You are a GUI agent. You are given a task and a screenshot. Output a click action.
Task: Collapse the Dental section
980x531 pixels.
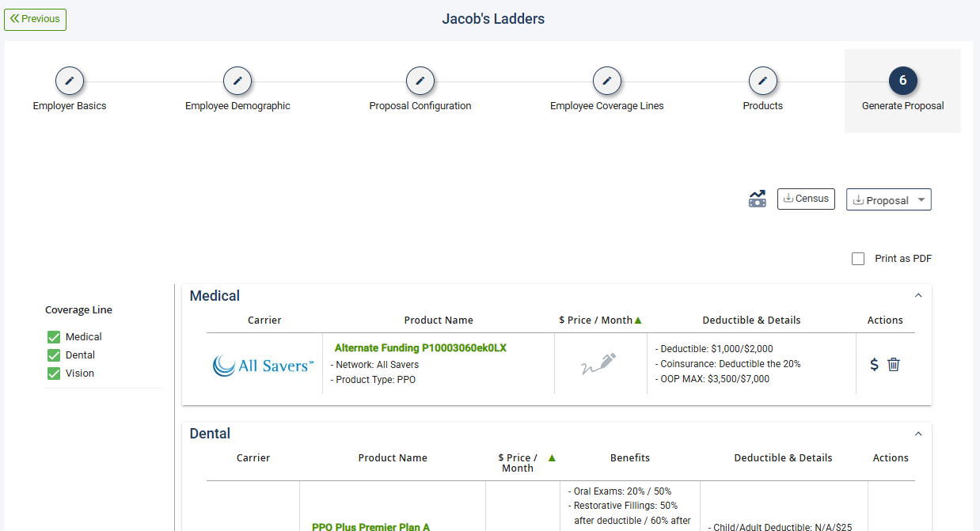coord(918,434)
